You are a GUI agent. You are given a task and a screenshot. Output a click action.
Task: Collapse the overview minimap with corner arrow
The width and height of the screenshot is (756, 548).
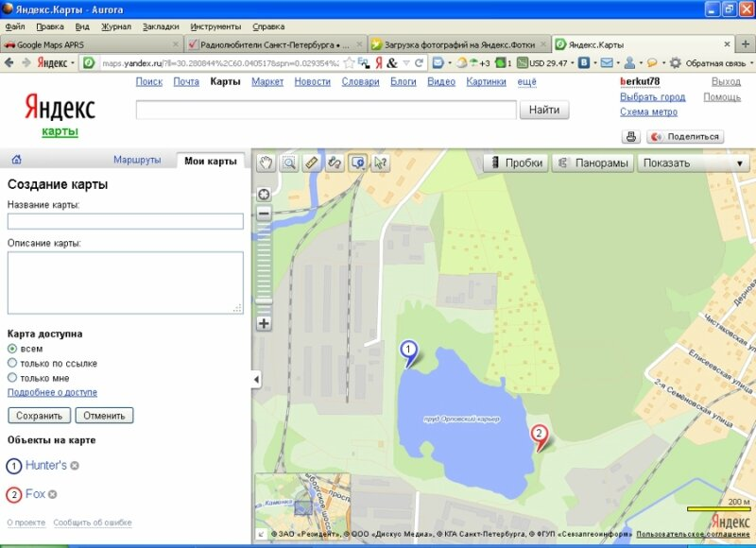261,534
